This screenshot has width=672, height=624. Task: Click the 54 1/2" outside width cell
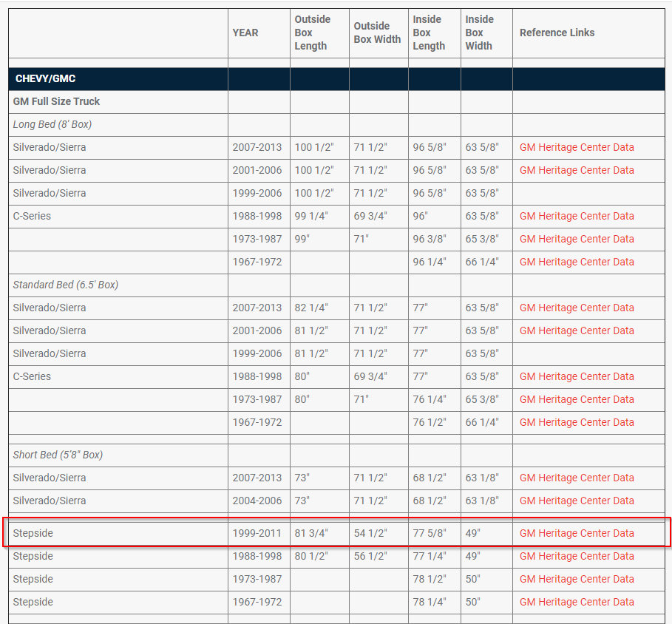[370, 533]
